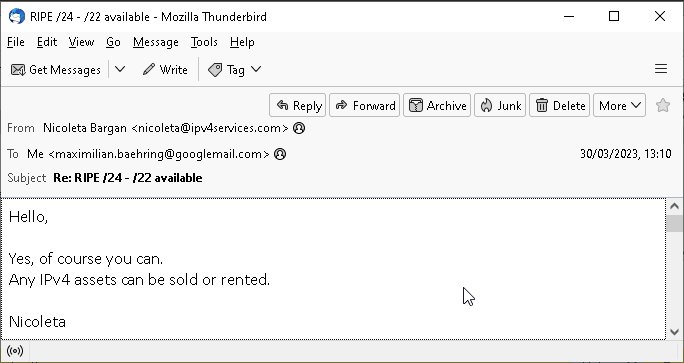Expand the More actions dropdown
The image size is (684, 363).
[619, 105]
